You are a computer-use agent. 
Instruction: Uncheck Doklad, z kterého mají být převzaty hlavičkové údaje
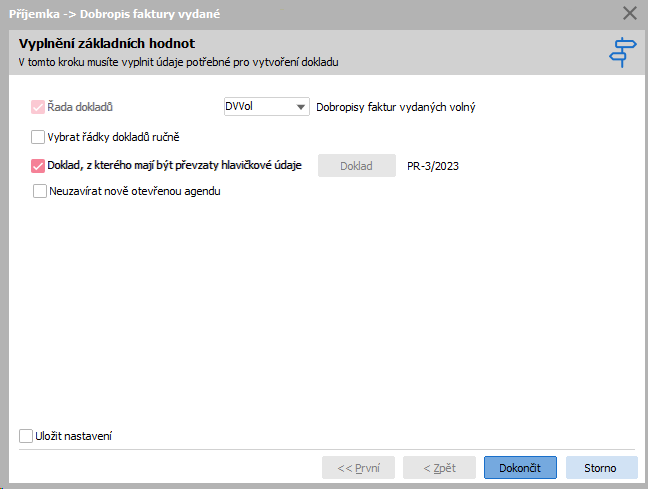[38, 166]
